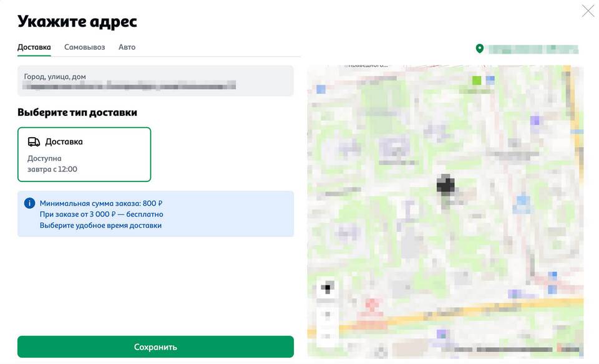Click the blurred address link beside the pin
Image resolution: width=599 pixels, height=364 pixels.
pyautogui.click(x=533, y=49)
